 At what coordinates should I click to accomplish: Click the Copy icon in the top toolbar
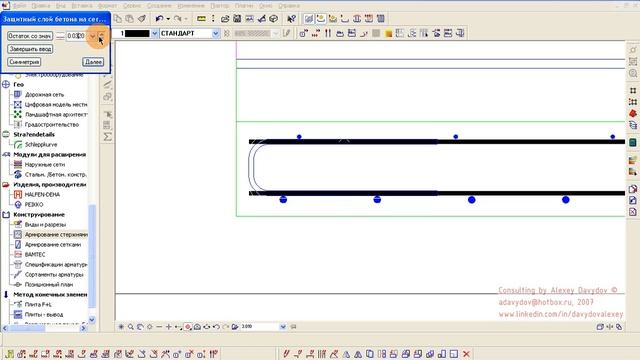click(x=118, y=19)
